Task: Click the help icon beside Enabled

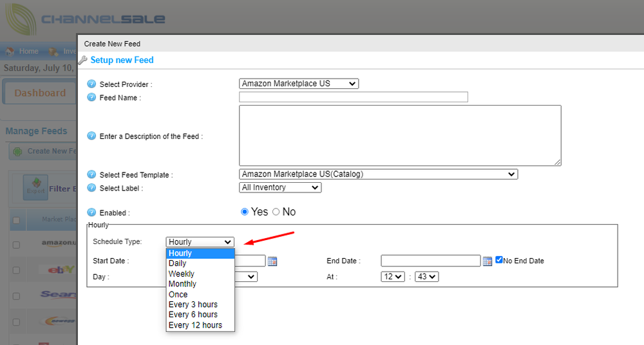Action: coord(91,212)
